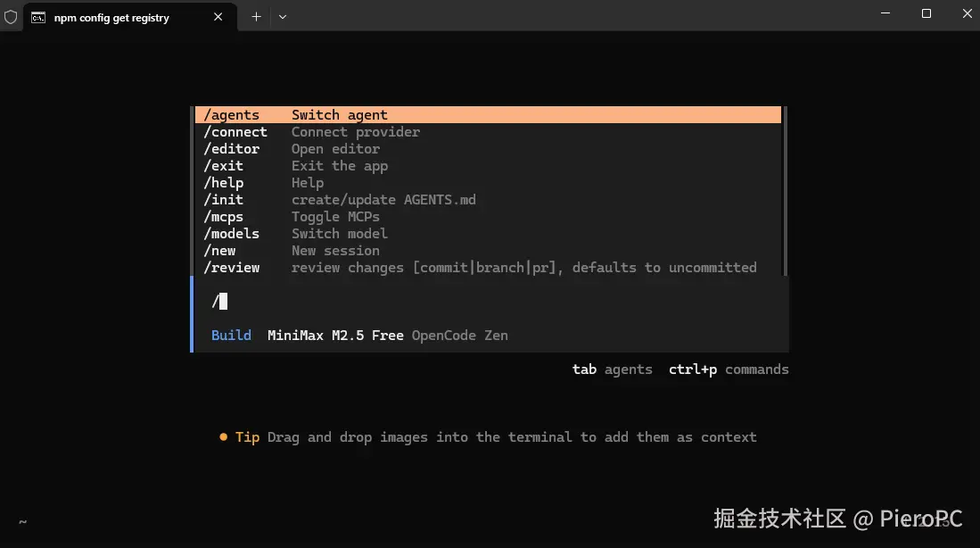Viewport: 980px width, 548px height.
Task: Click the command list scrollbar
Action: point(785,191)
